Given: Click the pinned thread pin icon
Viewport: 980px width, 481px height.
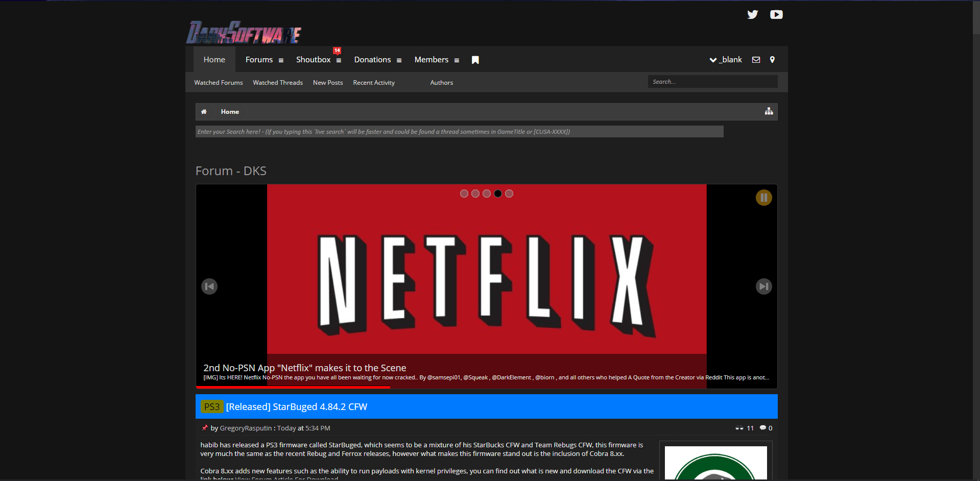Looking at the screenshot, I should point(204,428).
